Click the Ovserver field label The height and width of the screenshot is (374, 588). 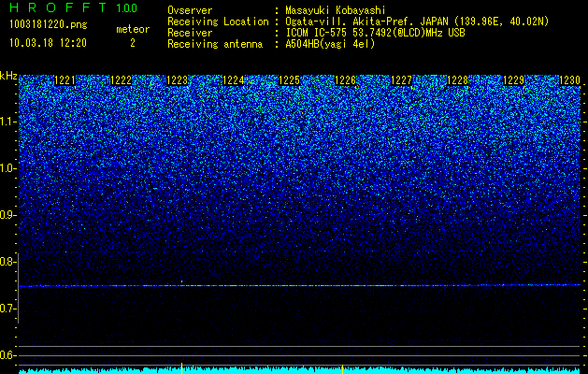coord(190,10)
